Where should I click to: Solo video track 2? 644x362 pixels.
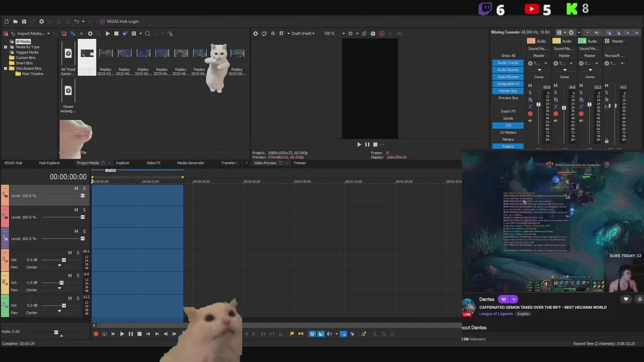tap(84, 210)
